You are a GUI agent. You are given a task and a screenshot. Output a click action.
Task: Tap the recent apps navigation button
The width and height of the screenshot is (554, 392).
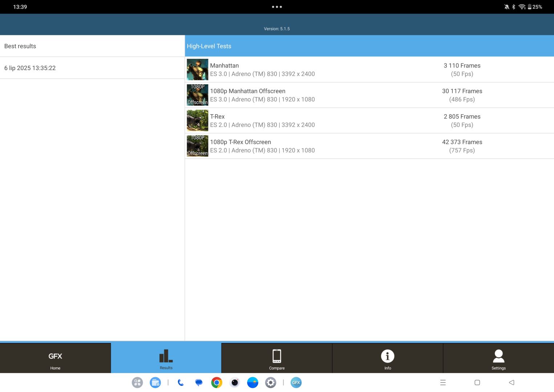tap(443, 383)
